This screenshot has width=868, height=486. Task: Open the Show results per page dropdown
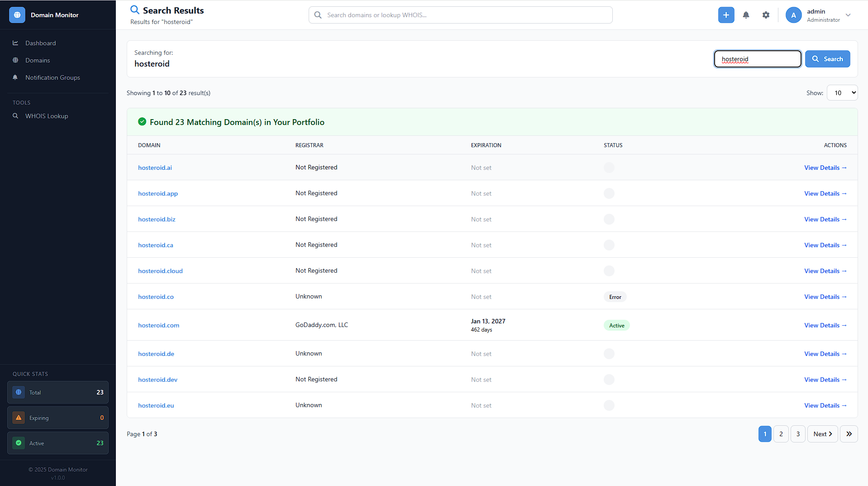click(x=842, y=93)
